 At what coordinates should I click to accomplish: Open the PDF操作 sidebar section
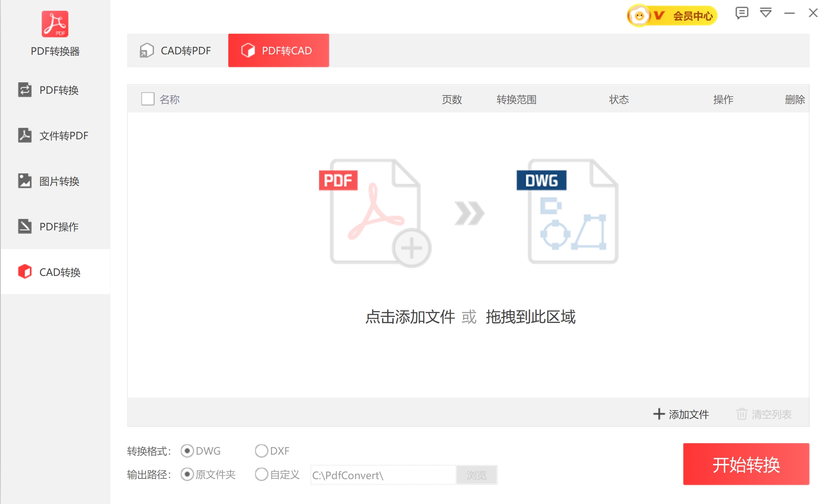click(x=55, y=227)
